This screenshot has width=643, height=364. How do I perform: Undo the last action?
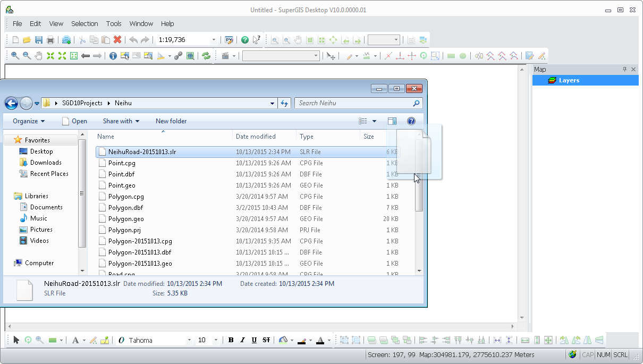click(133, 40)
